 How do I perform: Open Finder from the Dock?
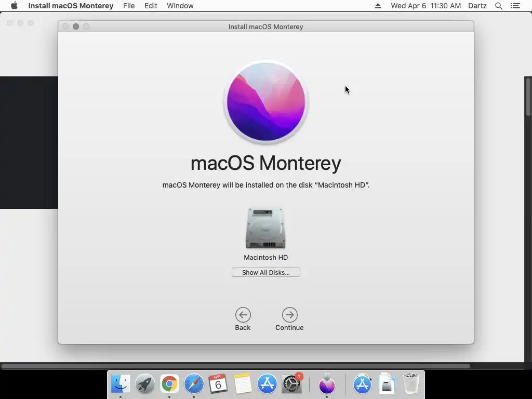(x=121, y=384)
